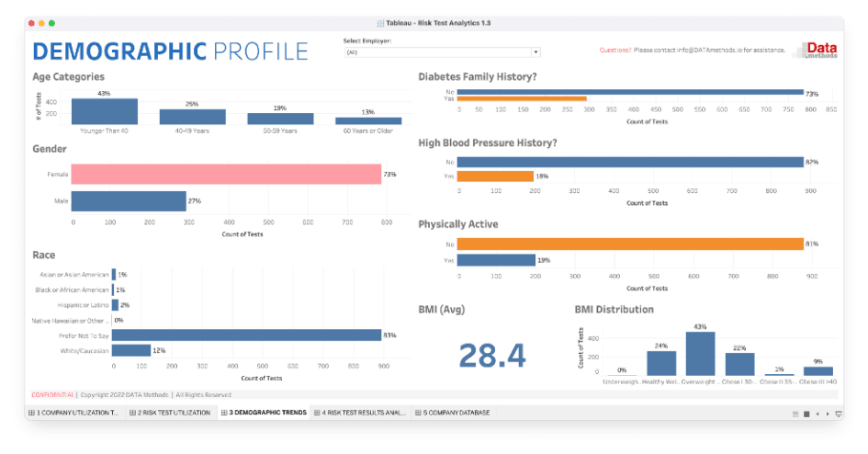The image size is (868, 454).
Task: Click the grid icon on Company Database tab
Action: click(x=418, y=413)
